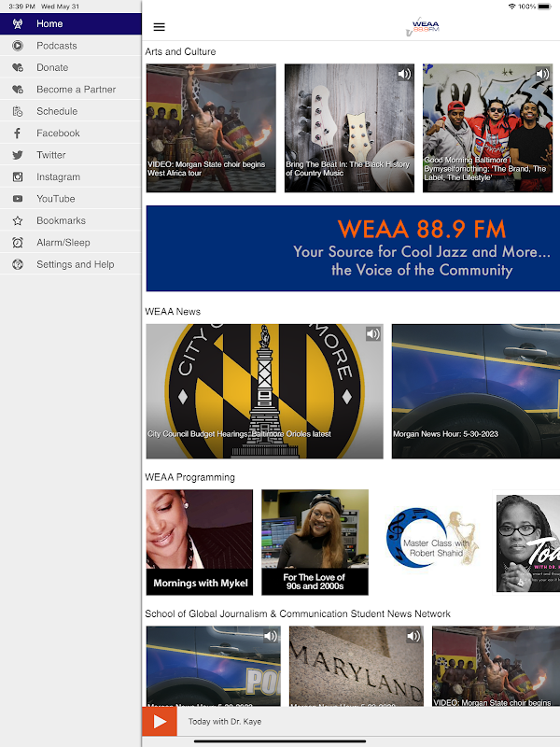This screenshot has width=560, height=747.
Task: Tap the WEAA 88.9 FM blue banner
Action: click(353, 248)
